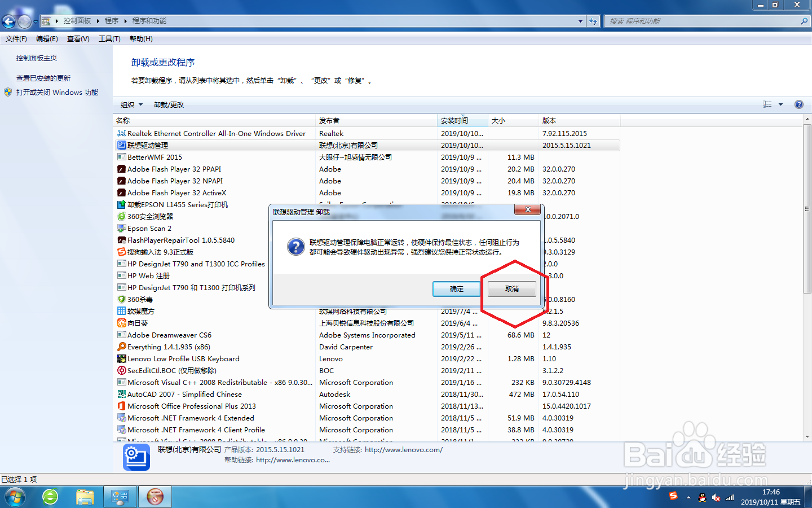Open the 组织 dropdown menu
Image resolution: width=812 pixels, height=508 pixels.
point(131,104)
